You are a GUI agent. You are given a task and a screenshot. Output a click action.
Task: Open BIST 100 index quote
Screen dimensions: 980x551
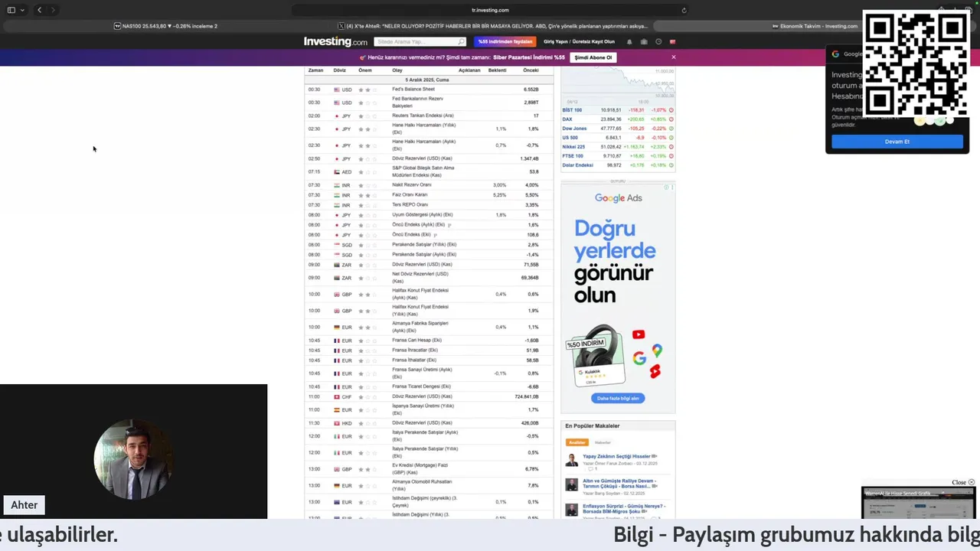coord(572,110)
